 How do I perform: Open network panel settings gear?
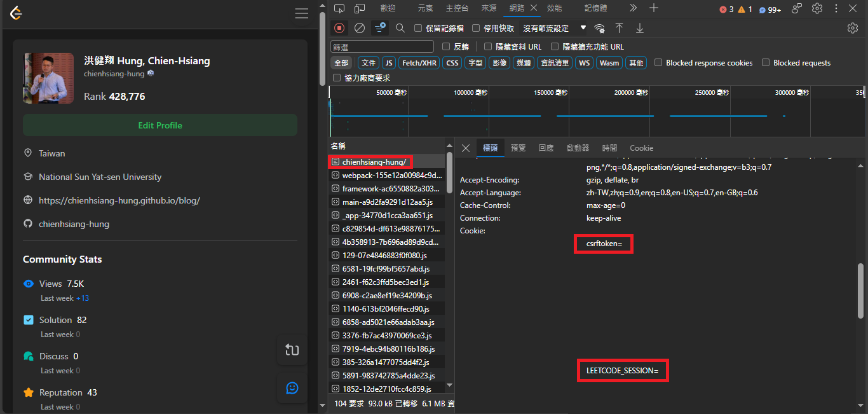pyautogui.click(x=853, y=28)
